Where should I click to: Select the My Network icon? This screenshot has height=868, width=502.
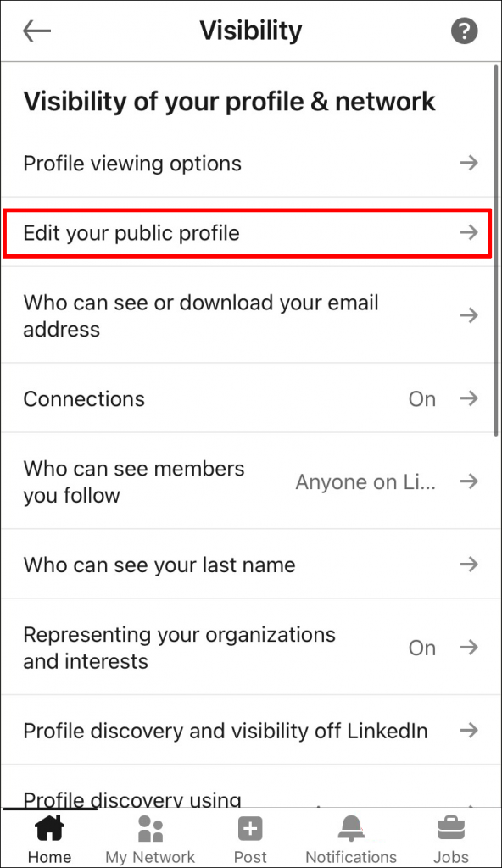[x=150, y=835]
